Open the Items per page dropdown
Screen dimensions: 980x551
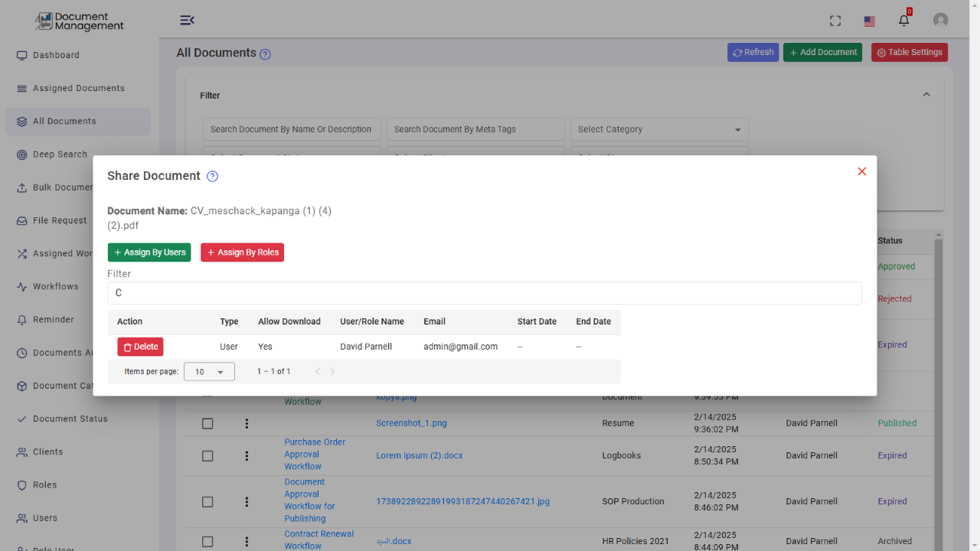click(209, 371)
